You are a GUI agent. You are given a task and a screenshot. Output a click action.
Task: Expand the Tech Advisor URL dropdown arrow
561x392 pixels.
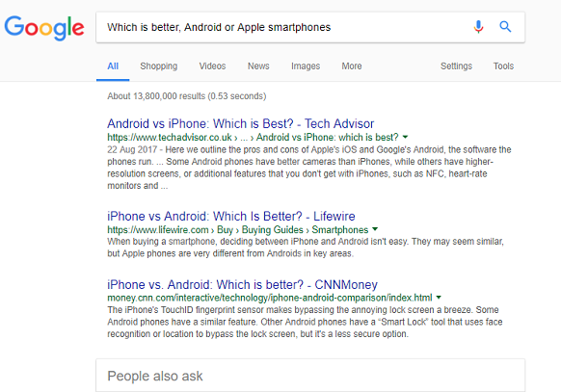(405, 137)
